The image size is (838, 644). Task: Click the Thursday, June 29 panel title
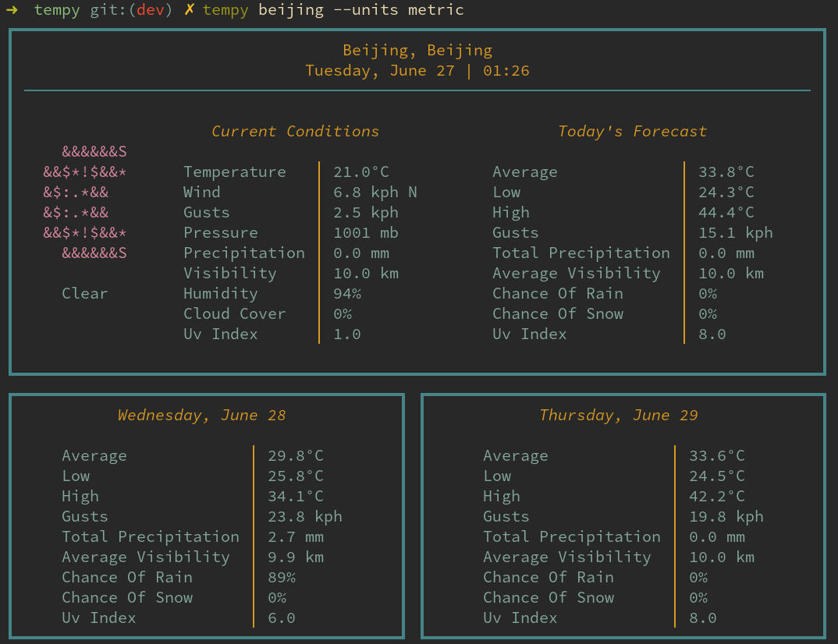(x=621, y=415)
